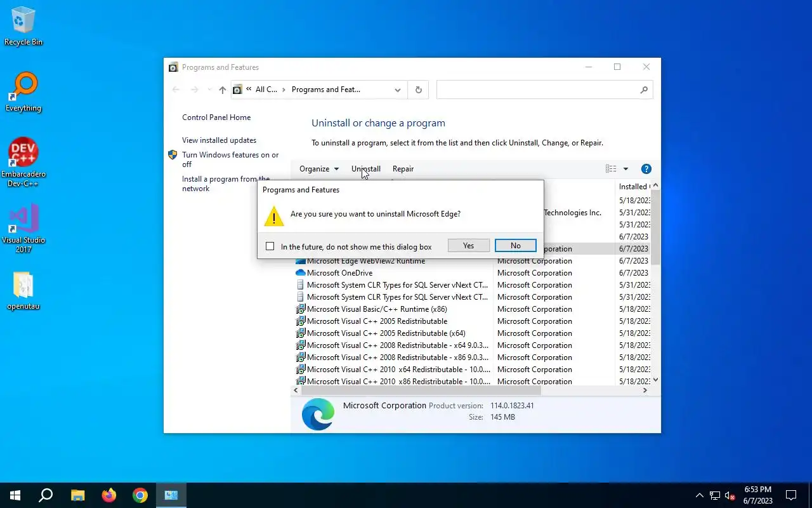
Task: Select the openutau folder on desktop
Action: 23,290
